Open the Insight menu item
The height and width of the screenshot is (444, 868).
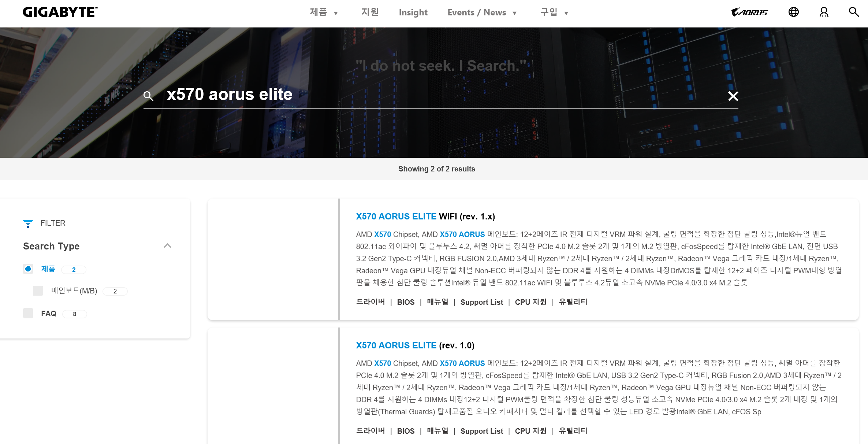tap(413, 12)
